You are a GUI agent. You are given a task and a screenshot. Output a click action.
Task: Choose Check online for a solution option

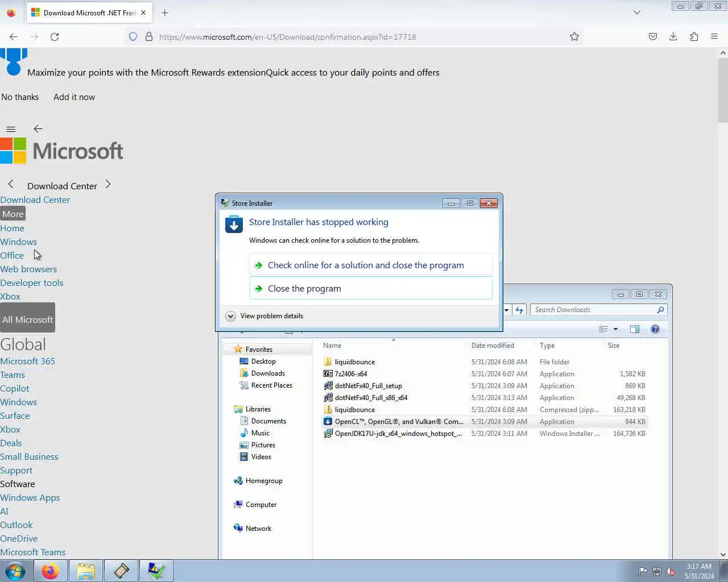pyautogui.click(x=371, y=265)
